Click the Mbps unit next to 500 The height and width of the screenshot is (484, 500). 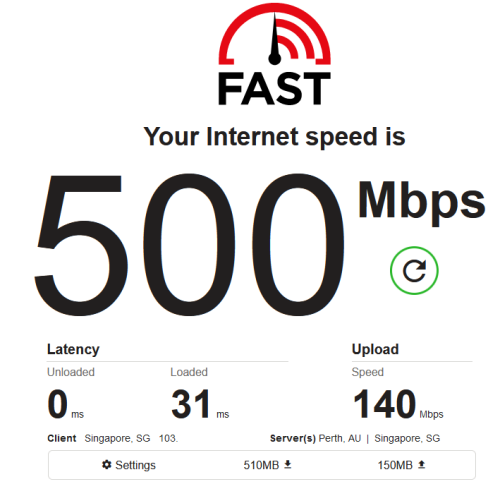point(422,203)
